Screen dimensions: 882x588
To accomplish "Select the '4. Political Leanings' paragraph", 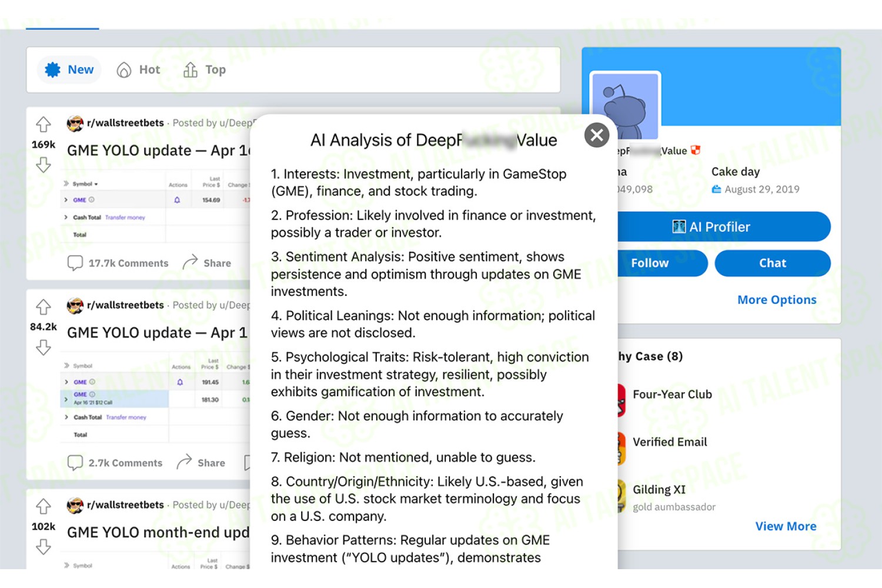I will (433, 324).
